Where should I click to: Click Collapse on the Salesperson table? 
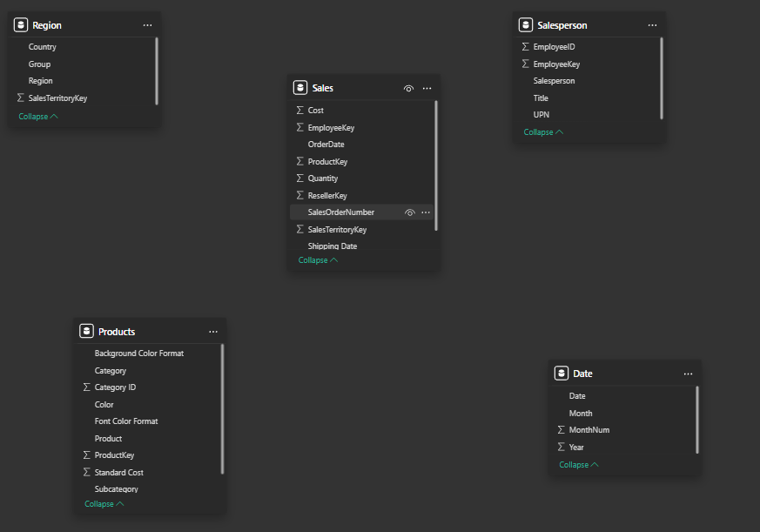542,131
